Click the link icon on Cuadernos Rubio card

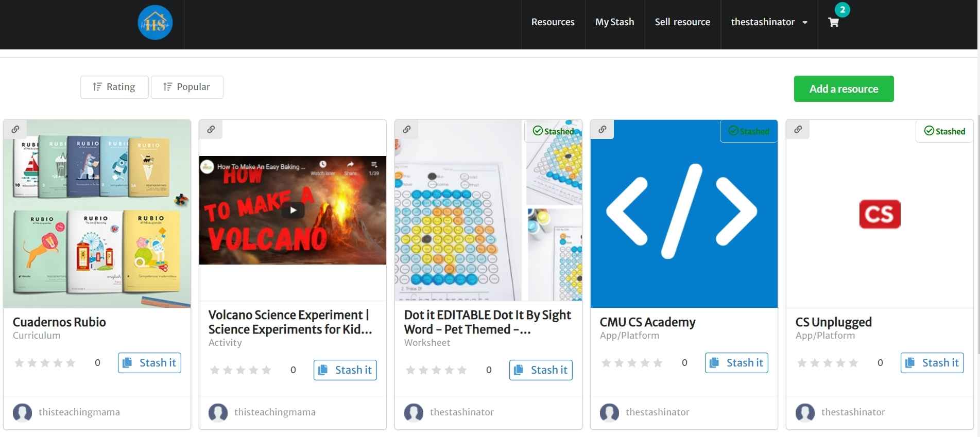coord(15,129)
